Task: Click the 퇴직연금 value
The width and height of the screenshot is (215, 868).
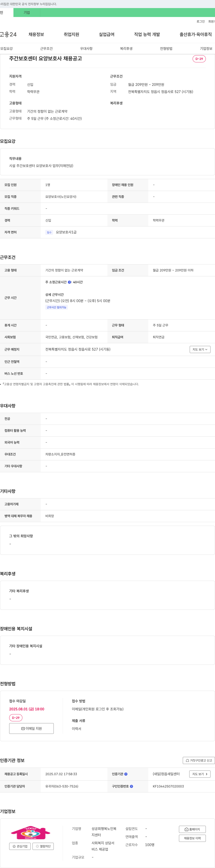Action: 158,337
